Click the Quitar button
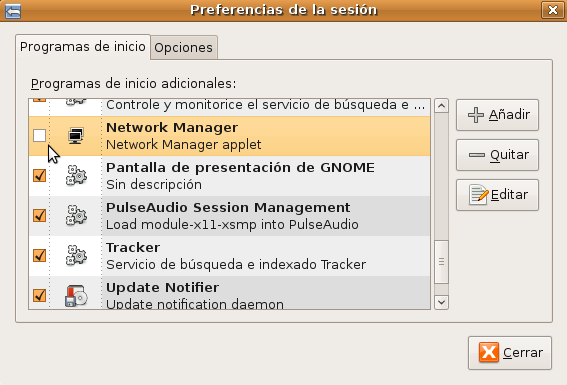This screenshot has height=385, width=567. (x=497, y=155)
